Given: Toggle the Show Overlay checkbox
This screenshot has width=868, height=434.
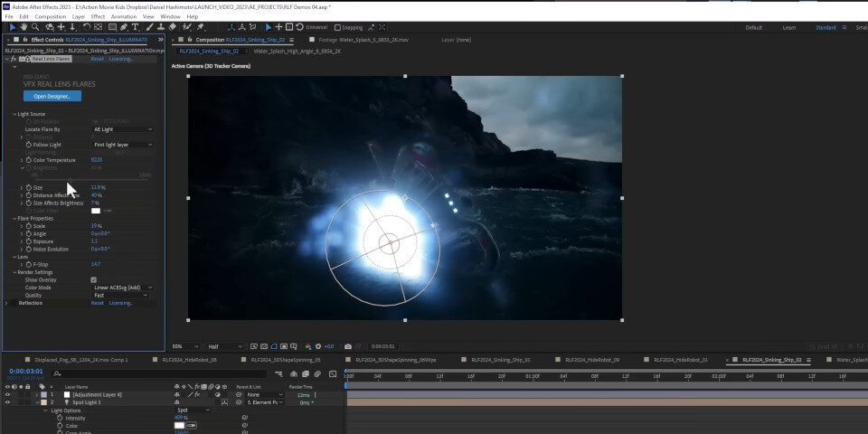Looking at the screenshot, I should coord(94,280).
